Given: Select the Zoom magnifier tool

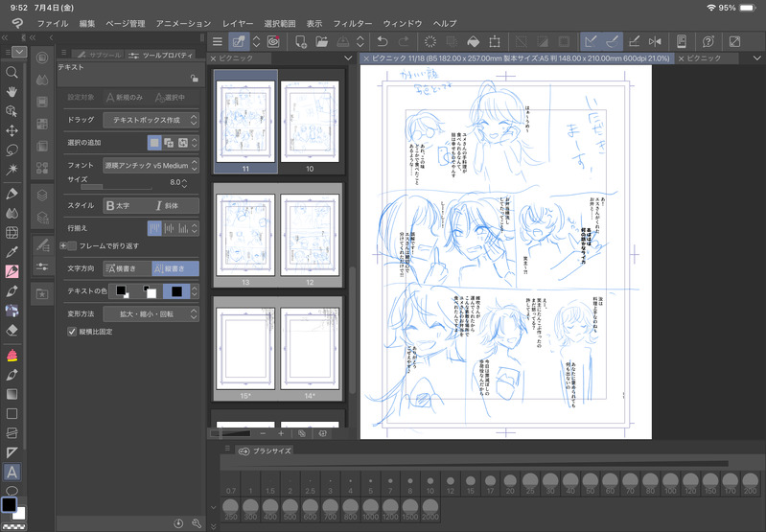Looking at the screenshot, I should tap(12, 72).
